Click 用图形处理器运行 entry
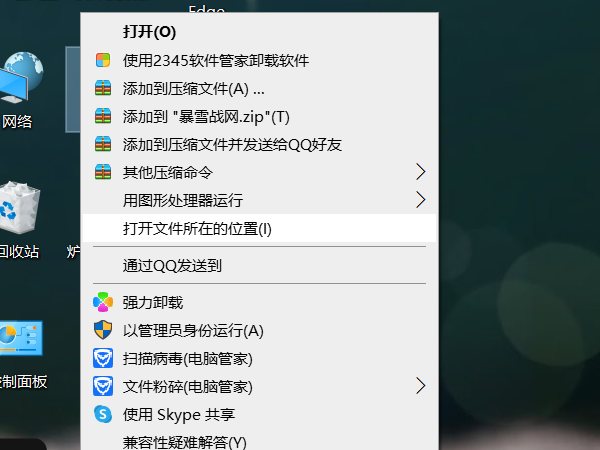Image resolution: width=600 pixels, height=450 pixels. coord(259,200)
